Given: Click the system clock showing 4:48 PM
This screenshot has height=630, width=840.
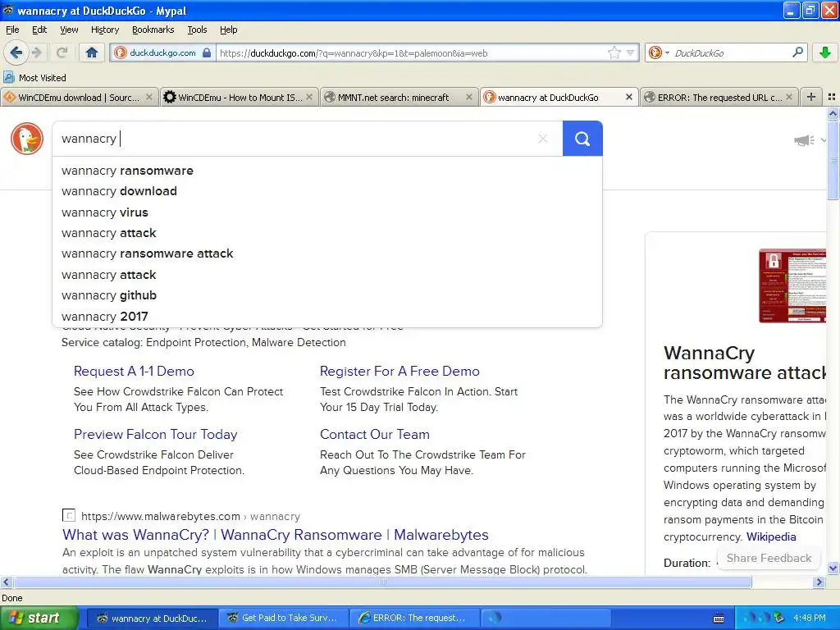Looking at the screenshot, I should pos(810,619).
